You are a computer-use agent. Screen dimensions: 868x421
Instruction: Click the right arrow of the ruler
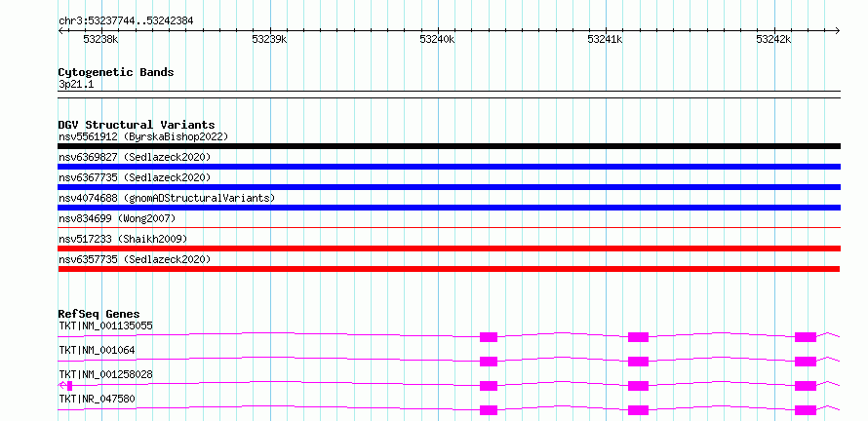click(x=838, y=30)
